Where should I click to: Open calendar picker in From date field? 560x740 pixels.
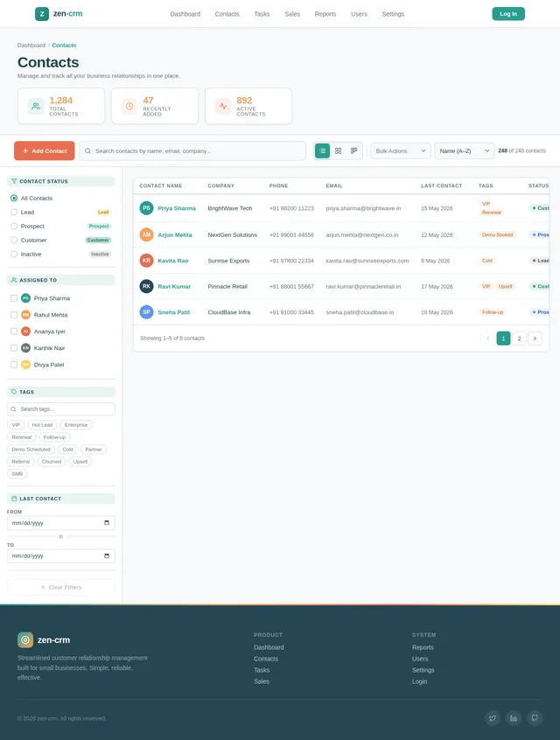(x=107, y=523)
